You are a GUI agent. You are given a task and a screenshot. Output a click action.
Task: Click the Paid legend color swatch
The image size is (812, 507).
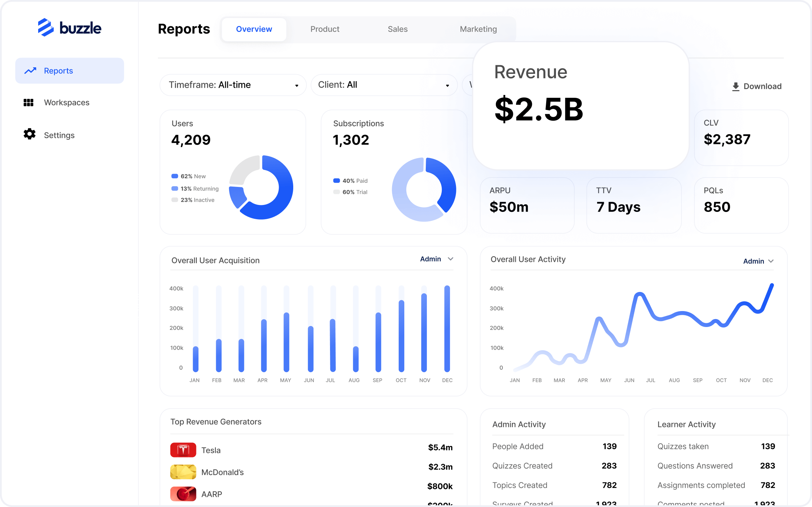[337, 181]
